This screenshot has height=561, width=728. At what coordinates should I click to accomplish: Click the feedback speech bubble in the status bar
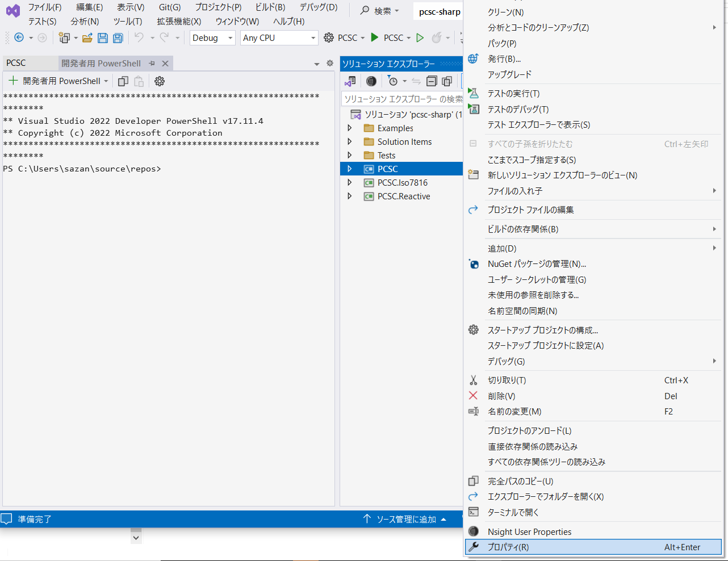click(x=7, y=518)
